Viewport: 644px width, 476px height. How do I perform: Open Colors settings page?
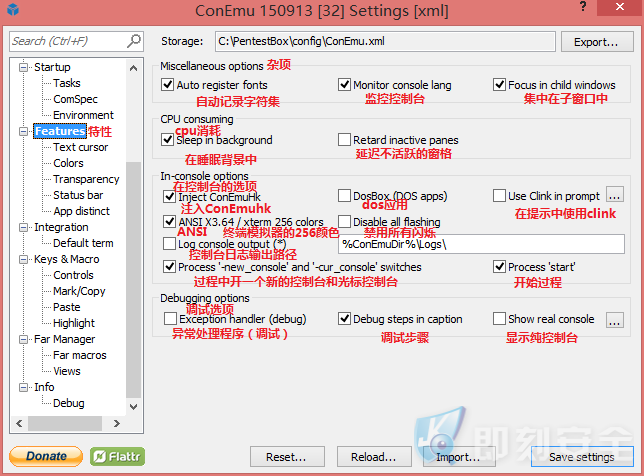pyautogui.click(x=69, y=163)
